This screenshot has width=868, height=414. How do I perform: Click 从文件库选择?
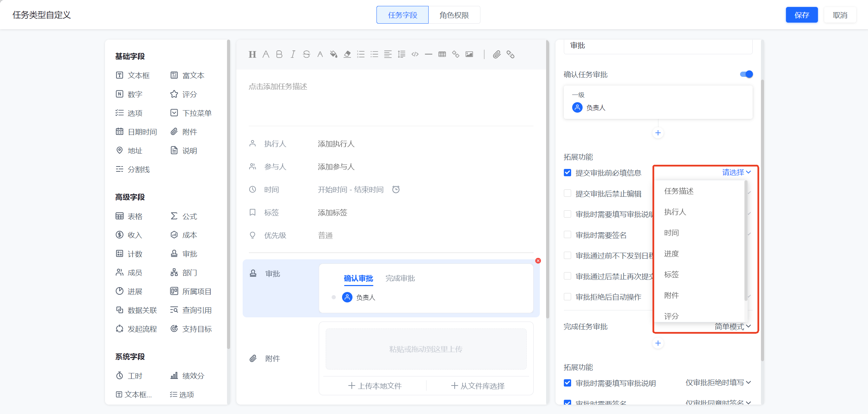click(x=478, y=385)
